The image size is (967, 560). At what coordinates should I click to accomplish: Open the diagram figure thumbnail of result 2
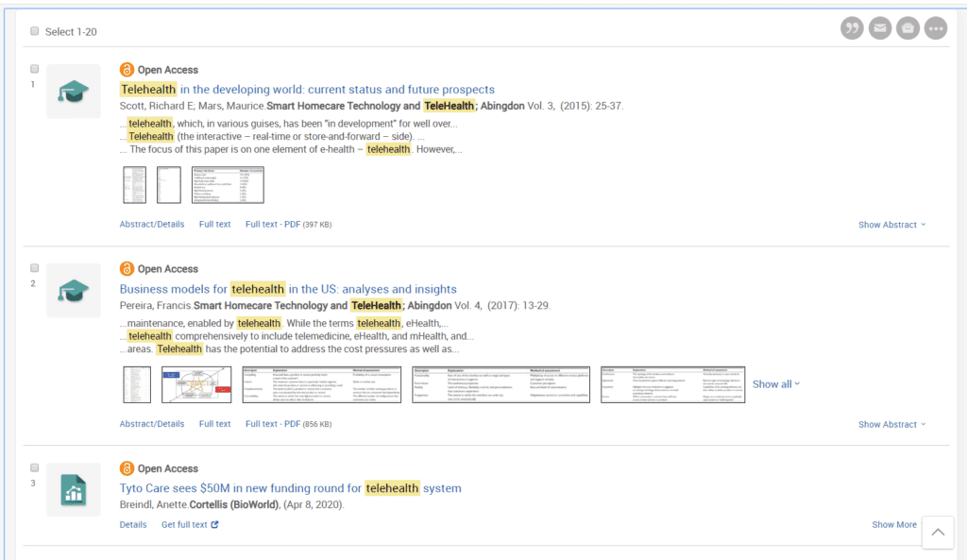click(196, 385)
